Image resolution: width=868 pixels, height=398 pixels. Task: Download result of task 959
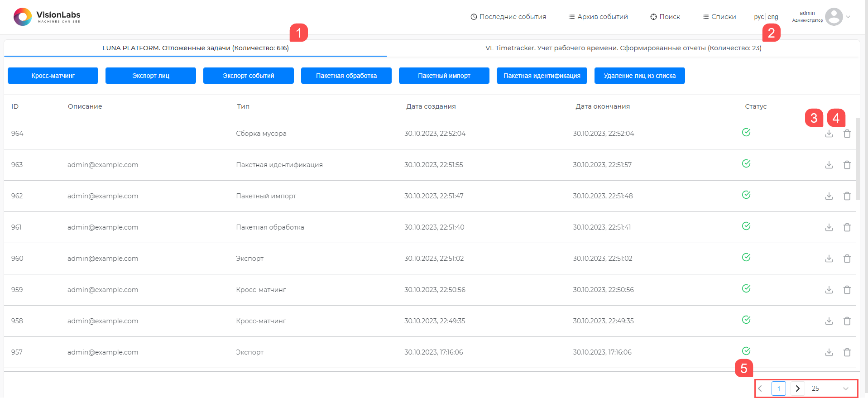[x=829, y=290]
